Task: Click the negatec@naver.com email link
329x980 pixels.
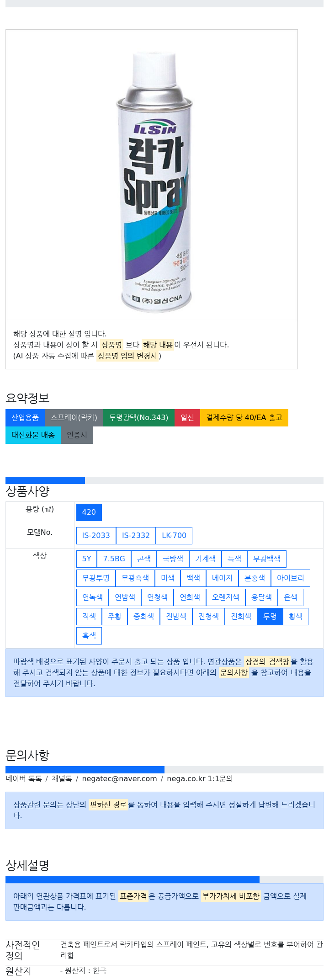Action: tap(119, 779)
